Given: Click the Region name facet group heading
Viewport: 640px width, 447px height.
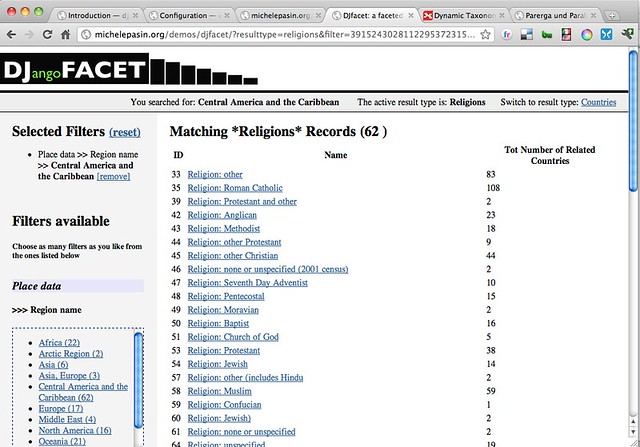Looking at the screenshot, I should point(47,310).
